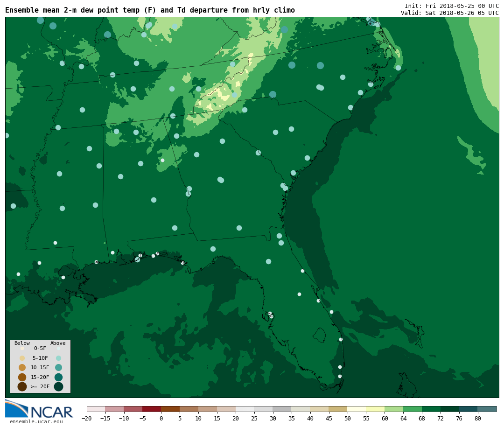The width and height of the screenshot is (504, 427).
Task: Click the NCAR logo
Action: (39, 409)
